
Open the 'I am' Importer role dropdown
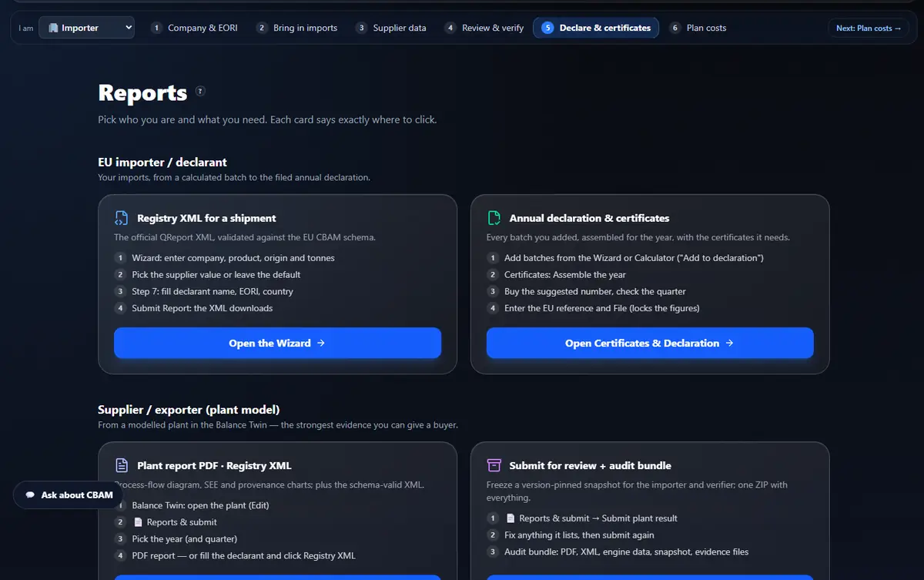click(86, 28)
